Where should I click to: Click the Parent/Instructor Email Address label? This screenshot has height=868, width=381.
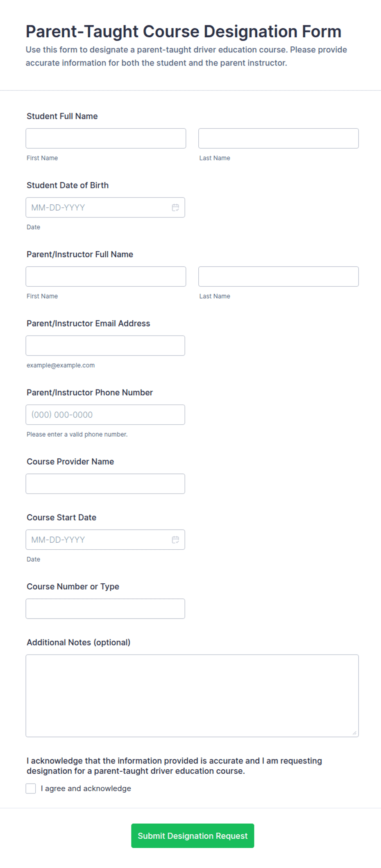[88, 324]
